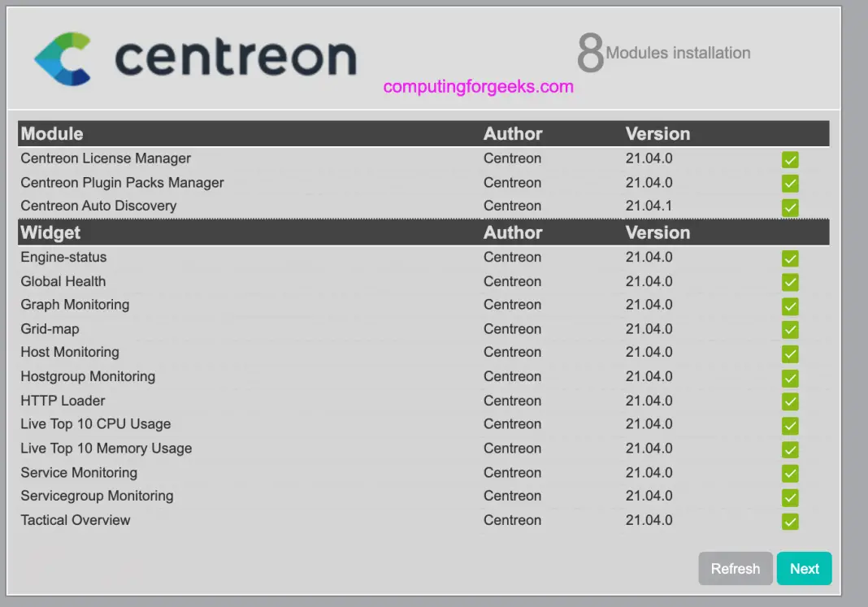This screenshot has height=607, width=868.
Task: Toggle the HTTP Loader checkmark
Action: click(790, 401)
